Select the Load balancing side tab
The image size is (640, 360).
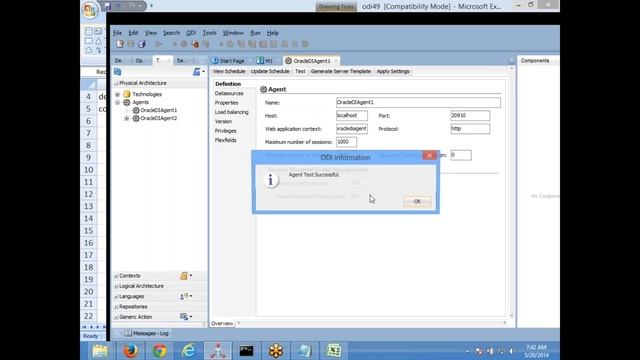pyautogui.click(x=231, y=112)
